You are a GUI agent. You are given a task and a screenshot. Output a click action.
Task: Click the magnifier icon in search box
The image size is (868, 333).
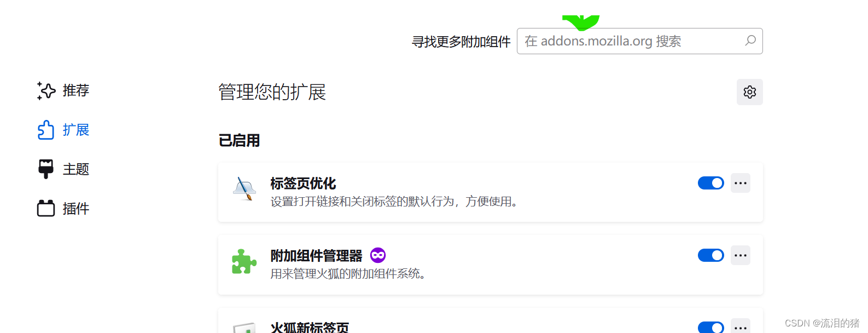[750, 41]
